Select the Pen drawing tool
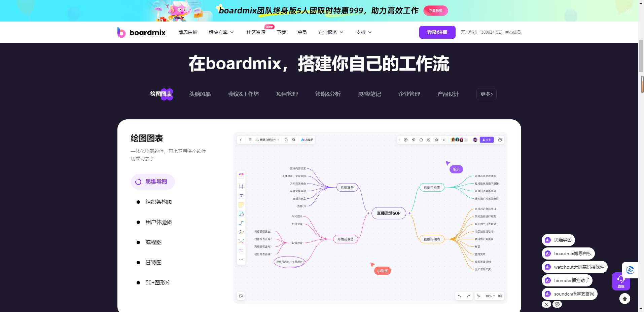The width and height of the screenshot is (644, 312). pos(241,232)
